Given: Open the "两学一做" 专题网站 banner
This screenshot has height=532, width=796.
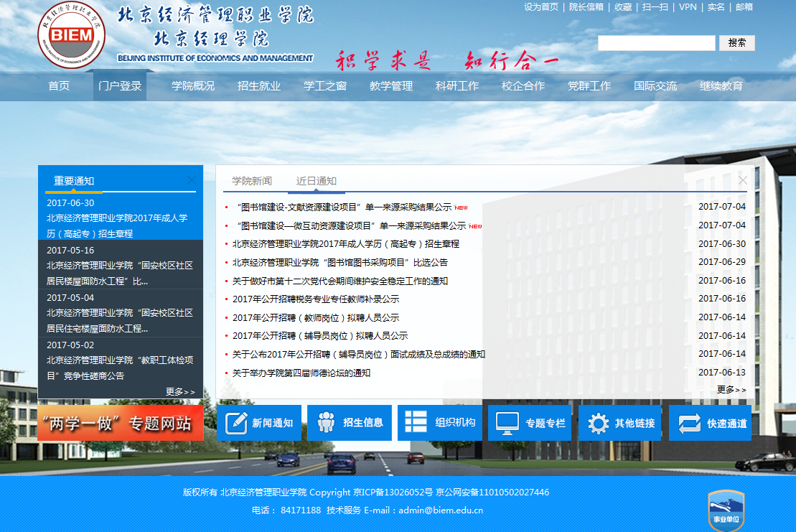Looking at the screenshot, I should [x=120, y=423].
